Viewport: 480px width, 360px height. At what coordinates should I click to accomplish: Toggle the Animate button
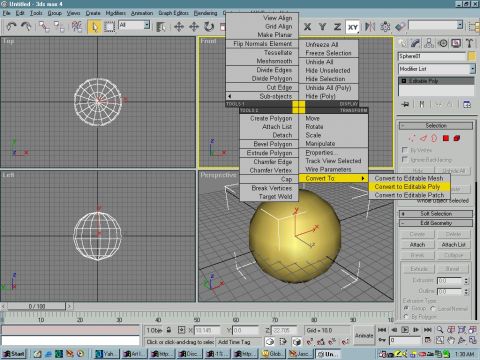point(364,336)
